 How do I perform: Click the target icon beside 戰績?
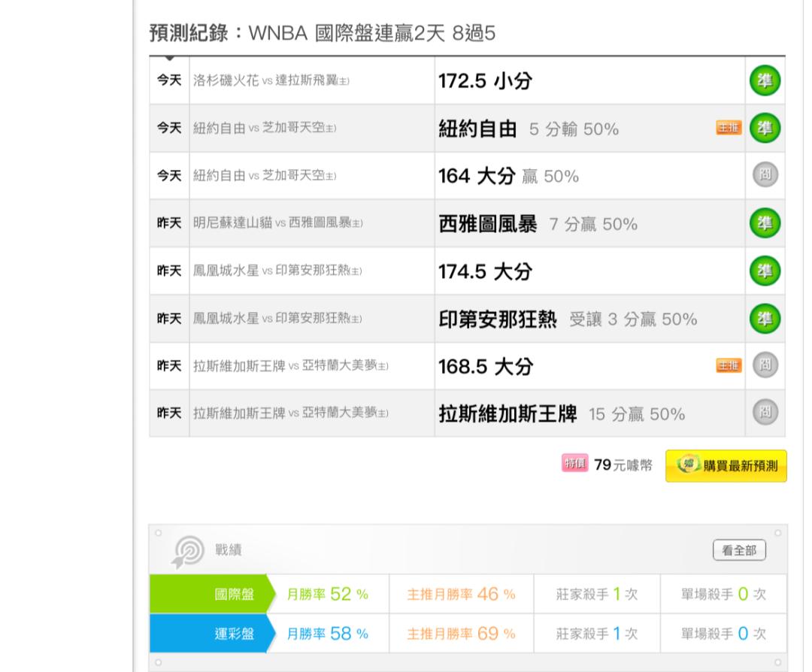tap(187, 552)
